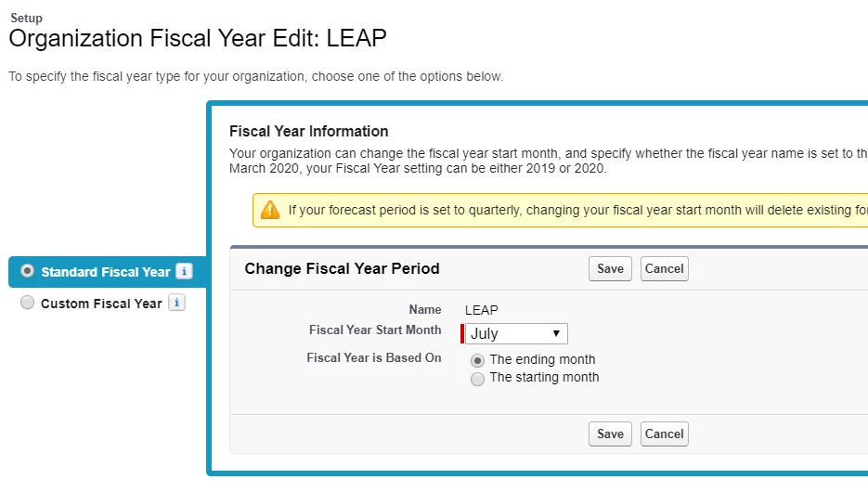Image resolution: width=868 pixels, height=492 pixels.
Task: Click the bottom Save button
Action: (610, 434)
